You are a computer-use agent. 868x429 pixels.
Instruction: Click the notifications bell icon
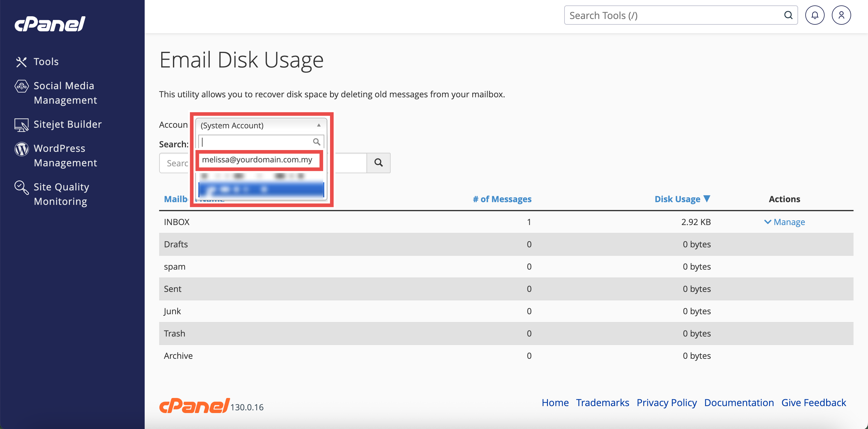(814, 15)
